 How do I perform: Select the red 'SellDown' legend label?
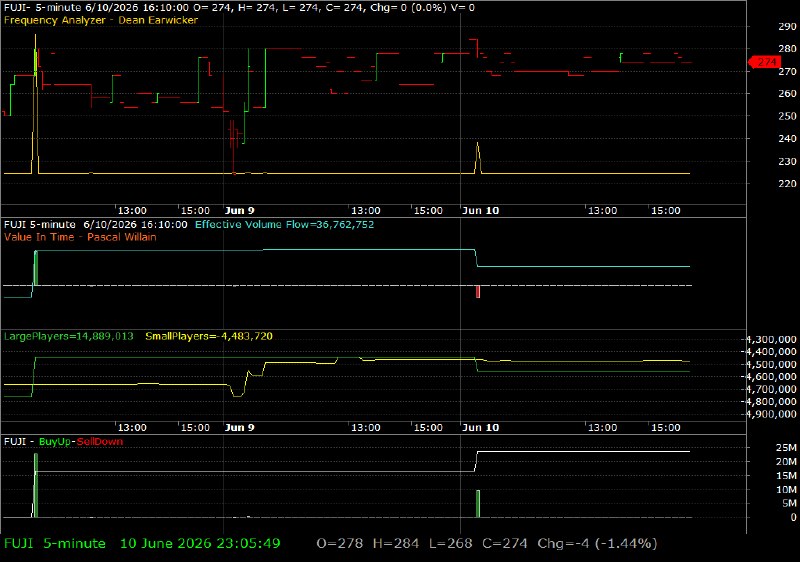tap(100, 442)
